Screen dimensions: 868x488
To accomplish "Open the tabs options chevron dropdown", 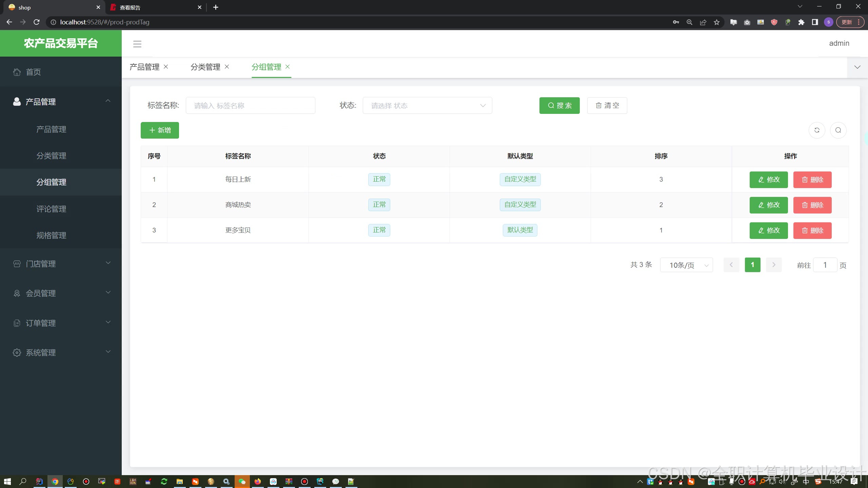I will (x=857, y=67).
